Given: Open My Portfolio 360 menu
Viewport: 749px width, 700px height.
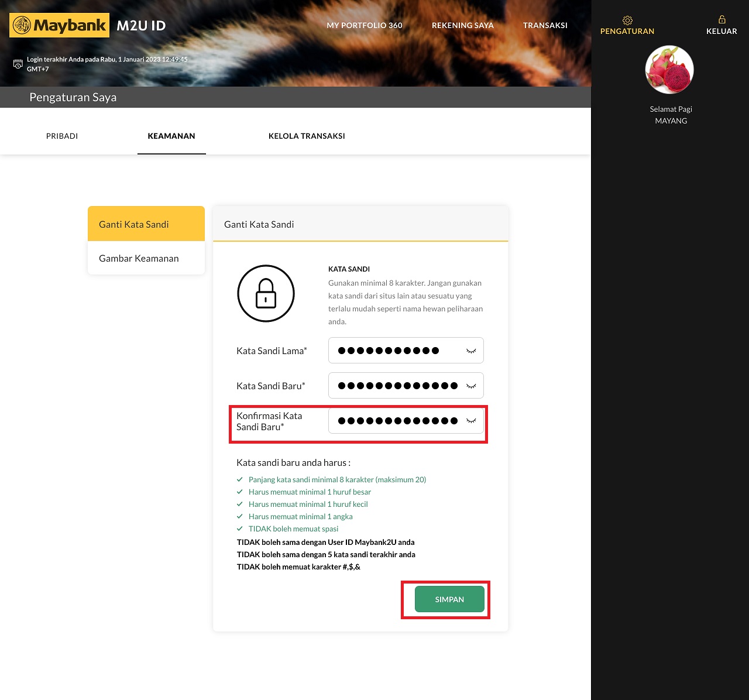Looking at the screenshot, I should [365, 25].
